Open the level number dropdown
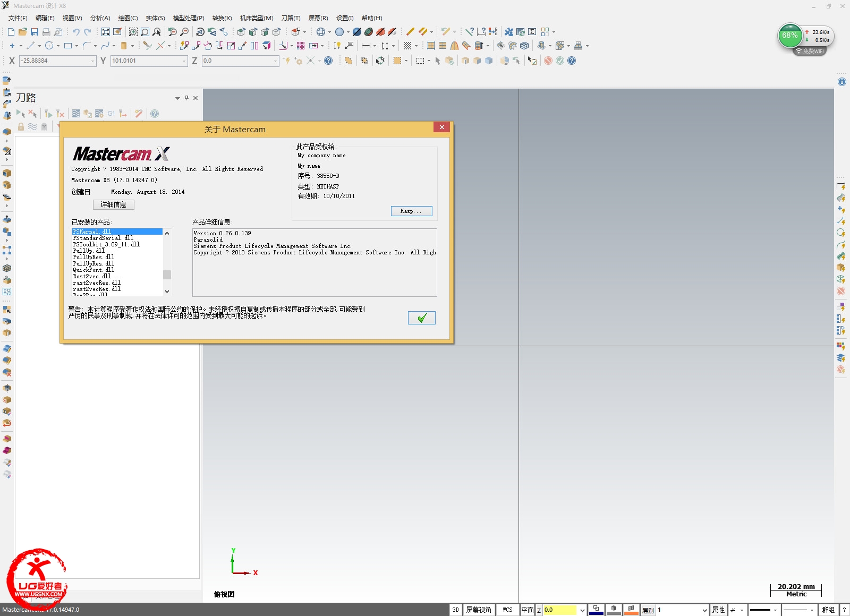 [705, 610]
